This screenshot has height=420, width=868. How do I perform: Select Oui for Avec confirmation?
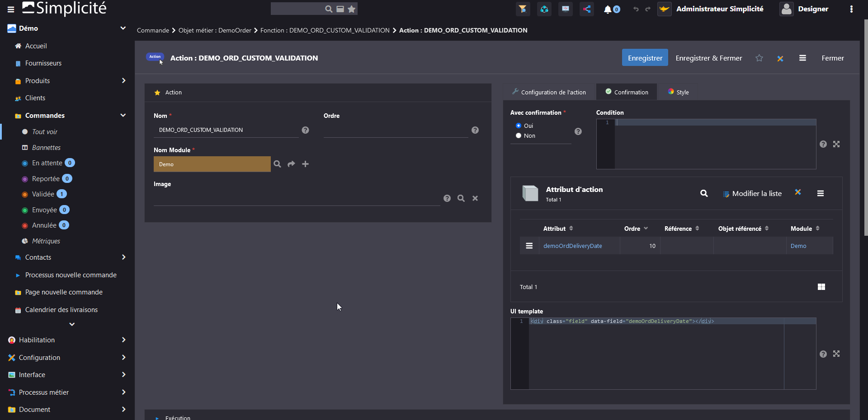pyautogui.click(x=519, y=126)
